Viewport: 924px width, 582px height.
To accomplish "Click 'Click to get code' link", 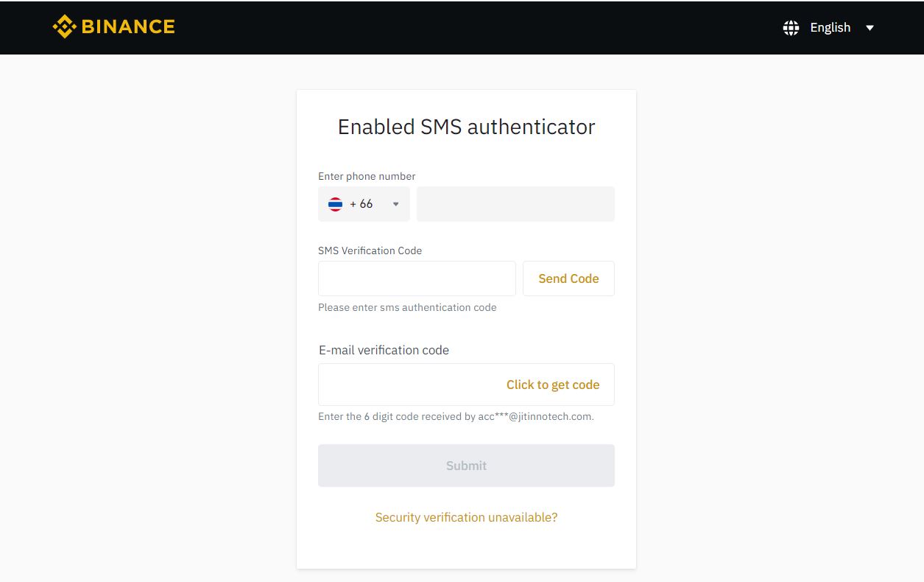I will [x=553, y=385].
